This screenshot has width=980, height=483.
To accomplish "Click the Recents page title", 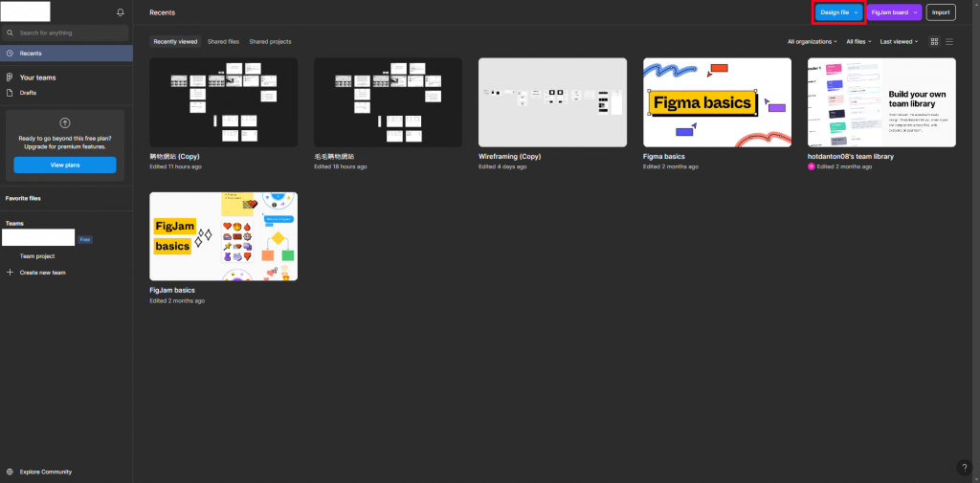I will (x=163, y=12).
